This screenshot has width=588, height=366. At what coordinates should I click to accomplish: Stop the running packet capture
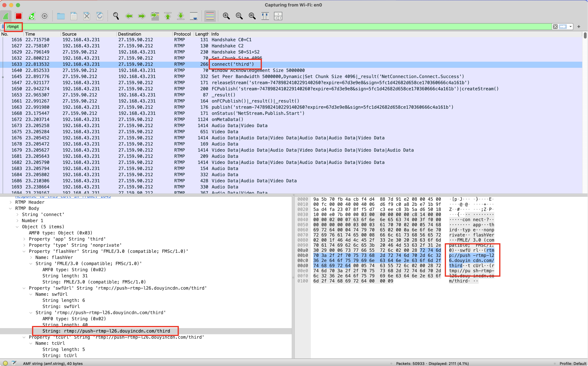(x=19, y=16)
